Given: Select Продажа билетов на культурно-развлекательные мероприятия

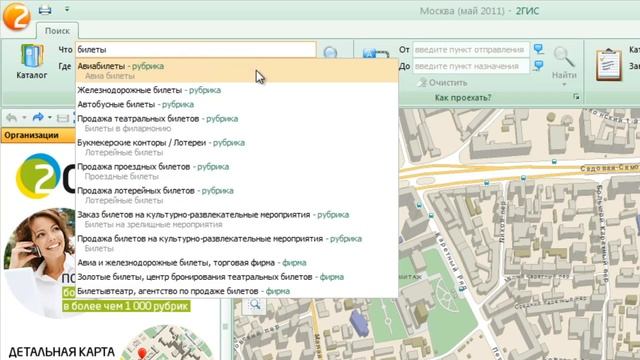Looking at the screenshot, I should coord(237,244).
